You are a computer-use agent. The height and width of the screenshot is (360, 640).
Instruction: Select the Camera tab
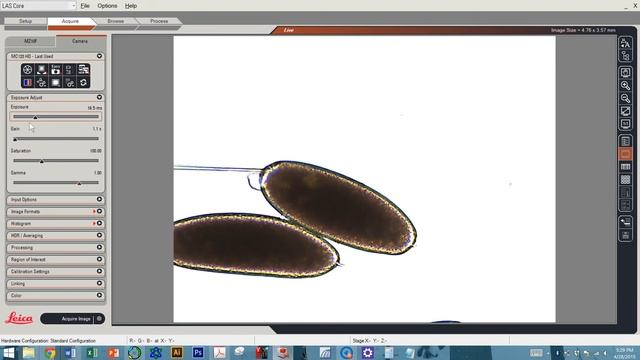80,41
